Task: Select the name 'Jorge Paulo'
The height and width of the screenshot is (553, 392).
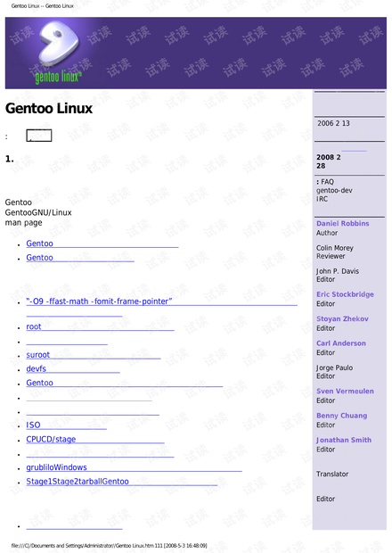Action: point(335,367)
